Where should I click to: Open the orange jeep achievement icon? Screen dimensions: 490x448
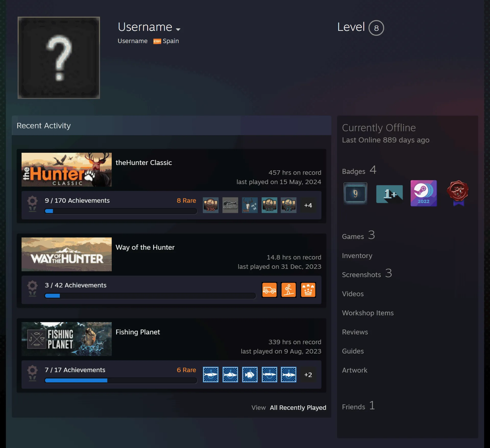(x=269, y=290)
